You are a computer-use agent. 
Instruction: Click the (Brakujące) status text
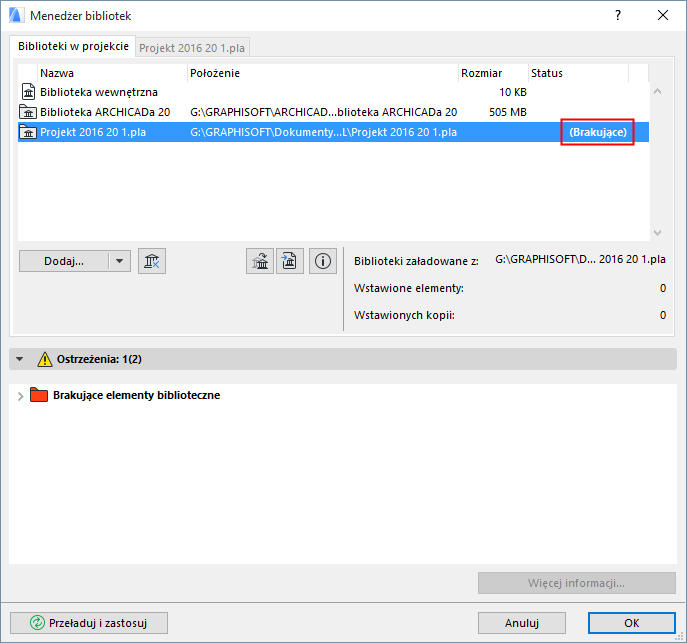pos(598,132)
